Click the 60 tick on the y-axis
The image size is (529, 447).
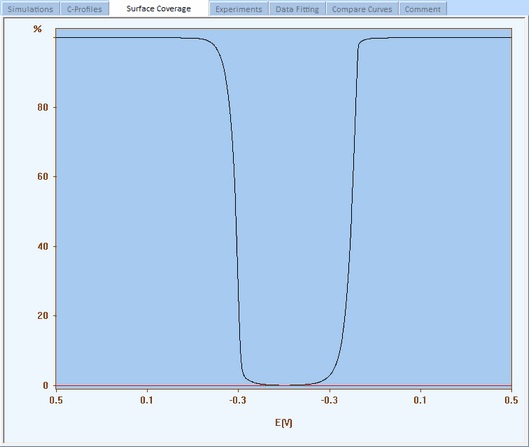click(43, 176)
